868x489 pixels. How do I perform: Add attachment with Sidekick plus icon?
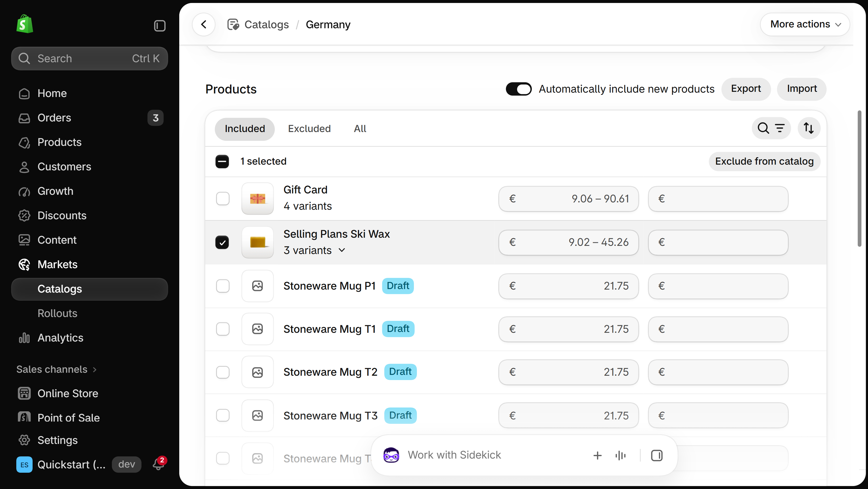[x=597, y=455]
